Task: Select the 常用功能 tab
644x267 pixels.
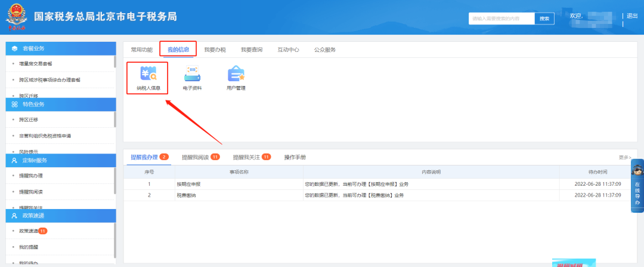Action: click(x=141, y=50)
